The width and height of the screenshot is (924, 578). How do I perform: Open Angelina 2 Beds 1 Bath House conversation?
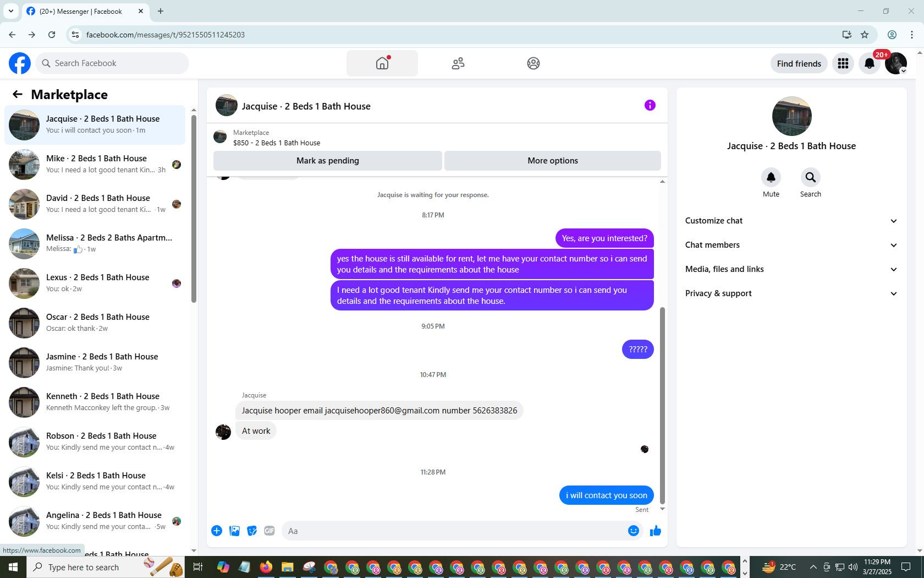tap(95, 521)
